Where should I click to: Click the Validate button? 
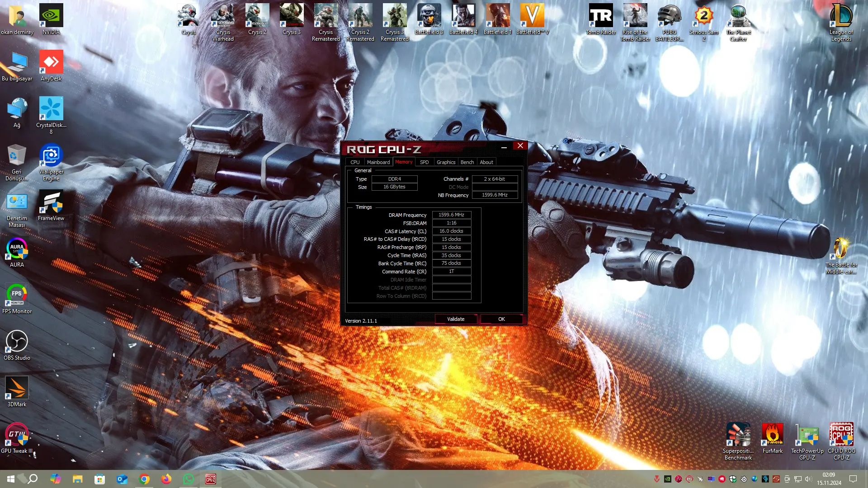[x=456, y=319]
